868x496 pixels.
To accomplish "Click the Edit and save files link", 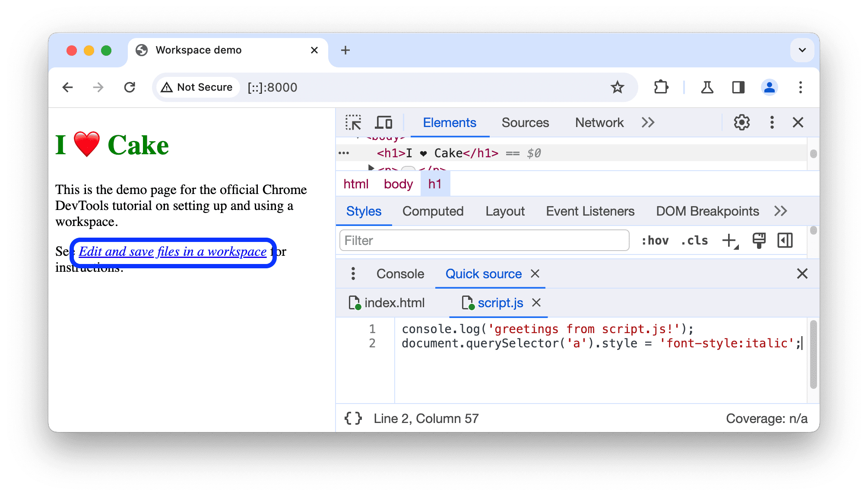I will [172, 251].
